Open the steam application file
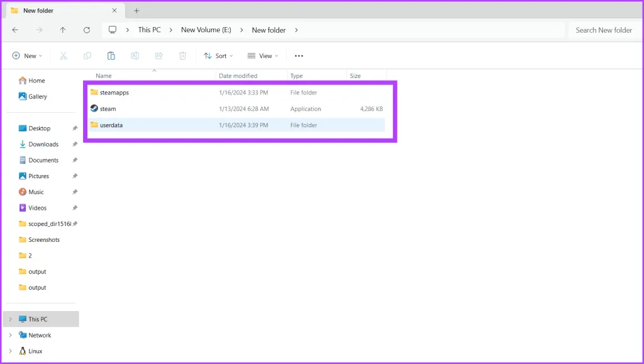Screen dimensions: 644x364 pos(108,109)
